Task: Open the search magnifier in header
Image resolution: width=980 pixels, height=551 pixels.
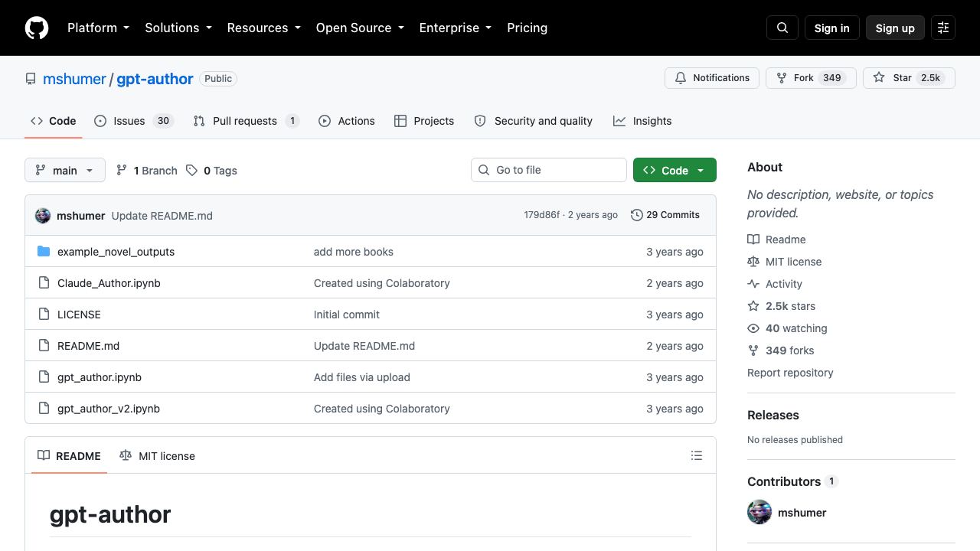Action: (782, 28)
